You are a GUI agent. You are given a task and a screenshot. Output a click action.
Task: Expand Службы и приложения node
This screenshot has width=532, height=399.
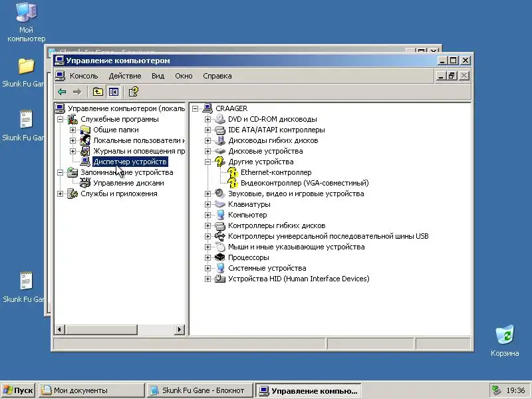(x=60, y=194)
